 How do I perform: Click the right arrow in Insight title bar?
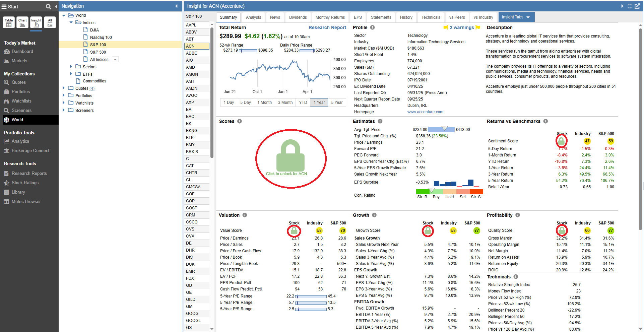click(x=622, y=6)
